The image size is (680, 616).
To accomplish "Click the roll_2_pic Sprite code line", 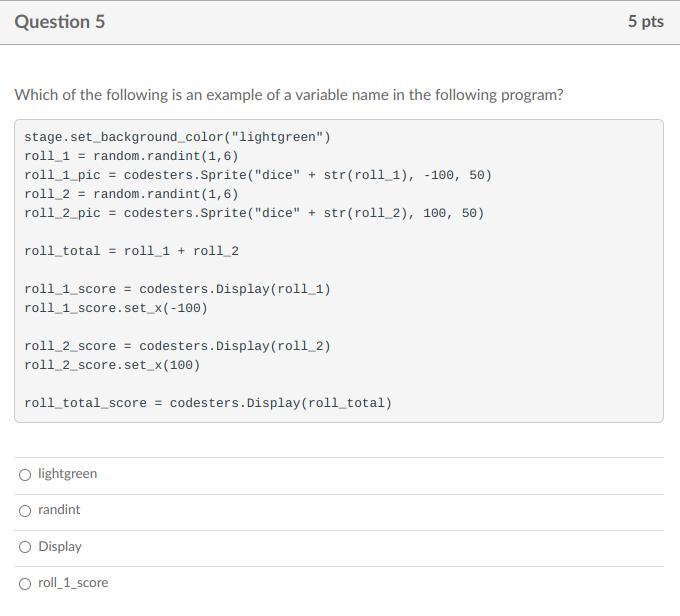I will 254,213.
